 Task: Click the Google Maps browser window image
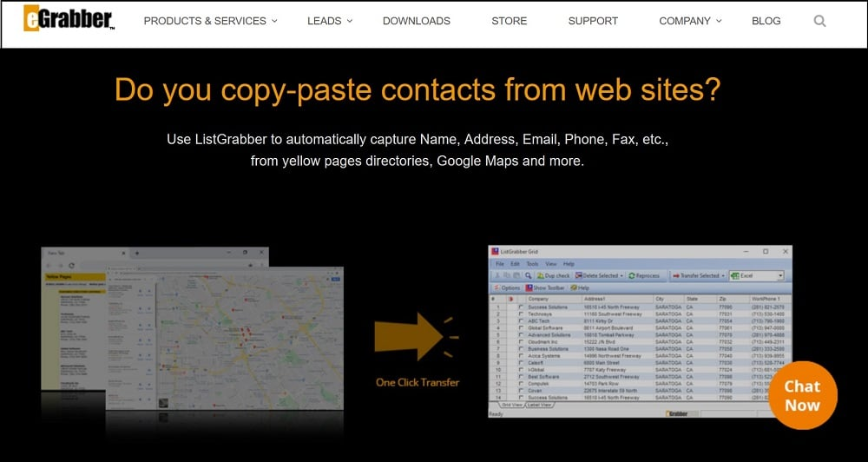point(224,338)
